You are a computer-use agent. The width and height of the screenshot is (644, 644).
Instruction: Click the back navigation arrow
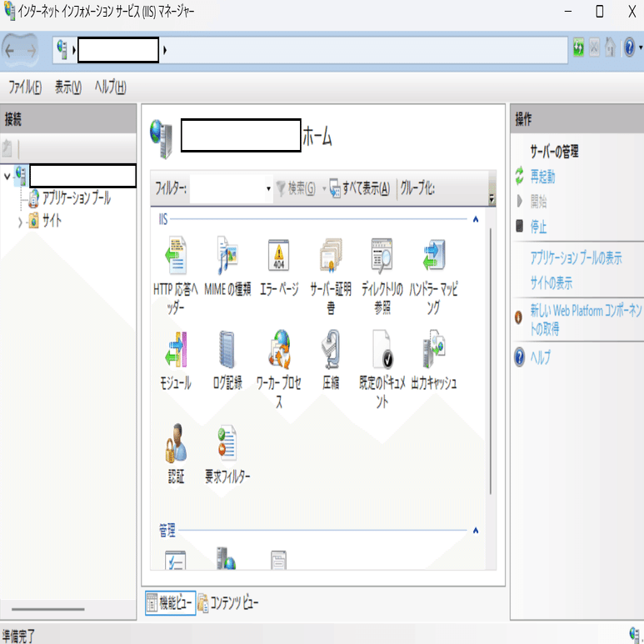[10, 51]
